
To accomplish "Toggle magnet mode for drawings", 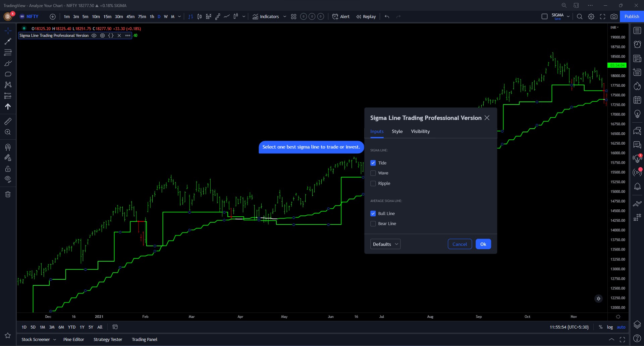I will point(8,147).
